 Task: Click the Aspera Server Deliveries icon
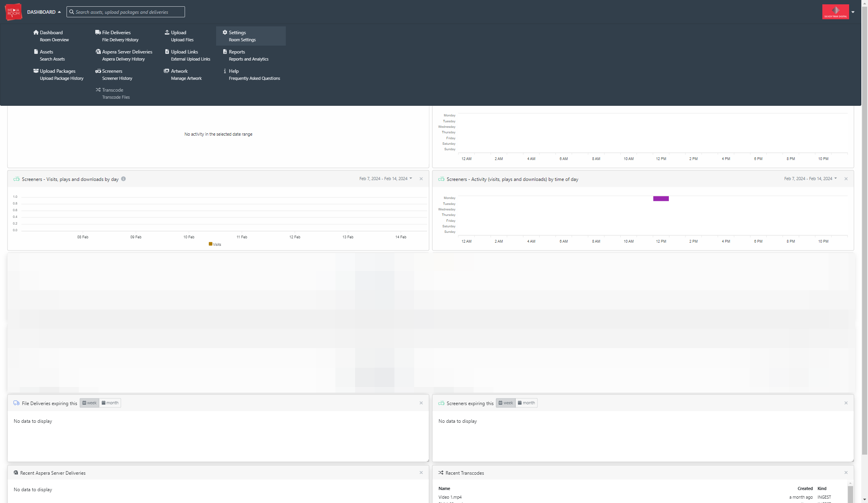98,52
